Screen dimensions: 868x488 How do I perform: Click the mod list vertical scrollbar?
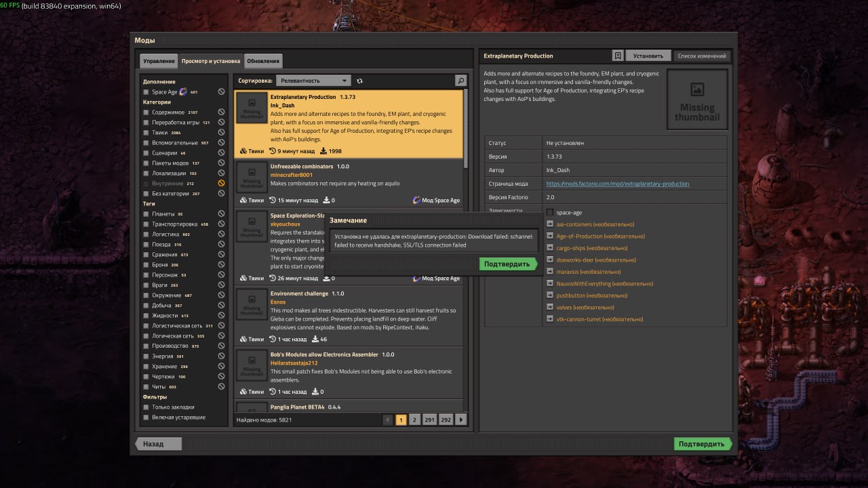pyautogui.click(x=465, y=129)
